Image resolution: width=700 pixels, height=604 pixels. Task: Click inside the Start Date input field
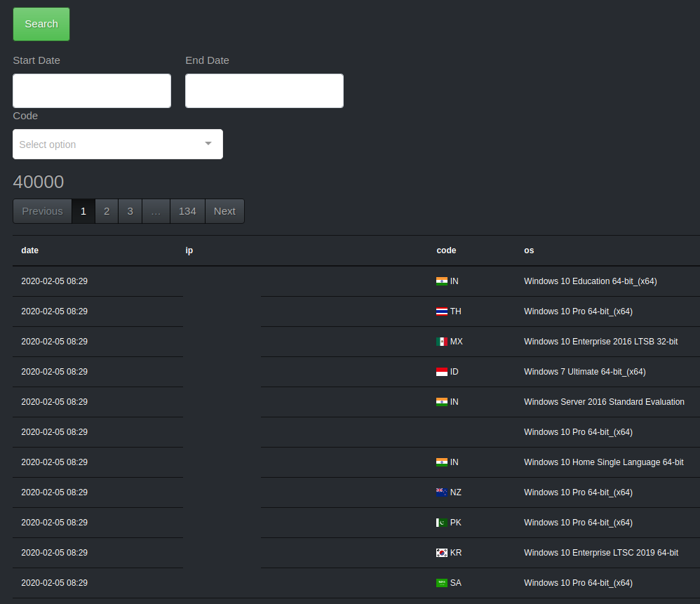[x=91, y=90]
